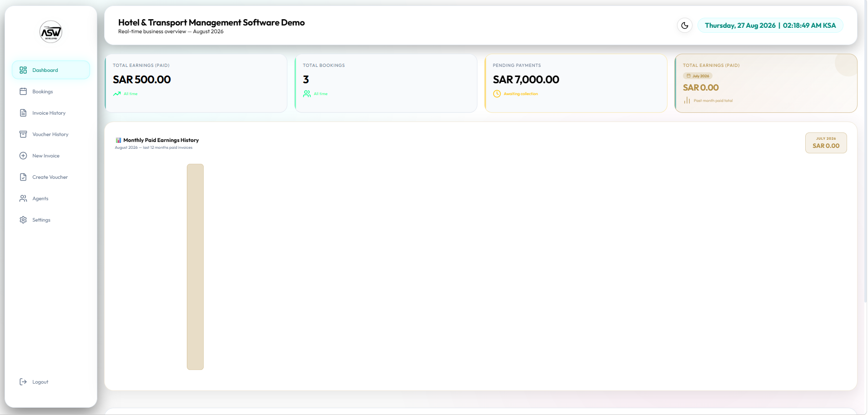
Task: Click the Voucher History archive icon
Action: 23,134
